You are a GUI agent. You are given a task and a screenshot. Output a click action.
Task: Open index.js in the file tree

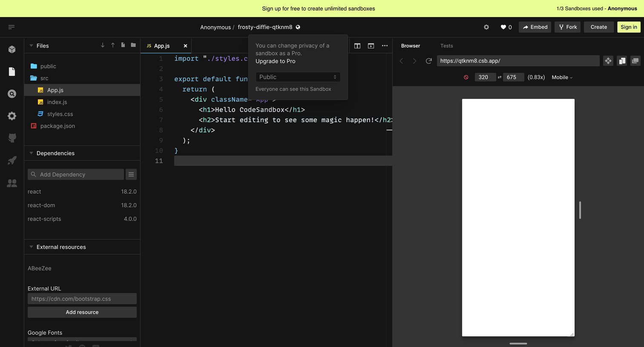pos(82,102)
